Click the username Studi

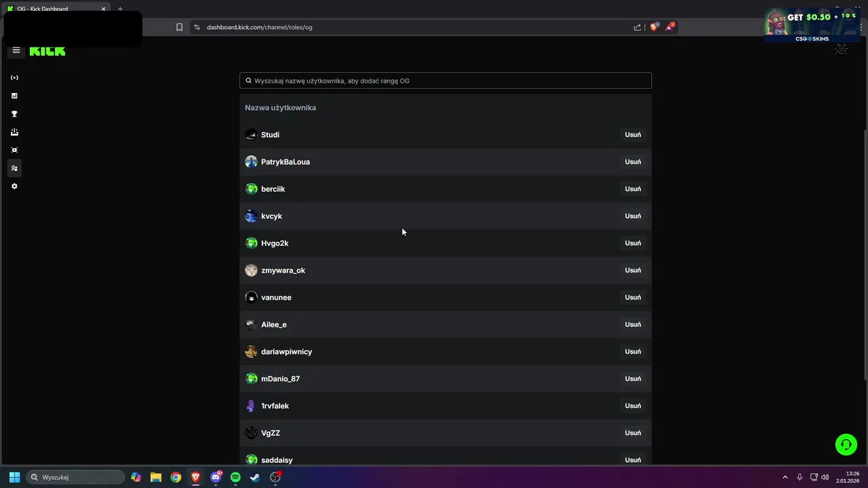[270, 135]
